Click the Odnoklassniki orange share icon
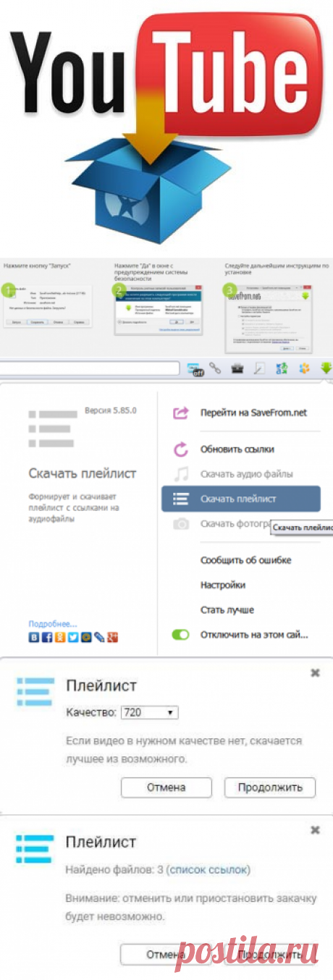 click(60, 637)
